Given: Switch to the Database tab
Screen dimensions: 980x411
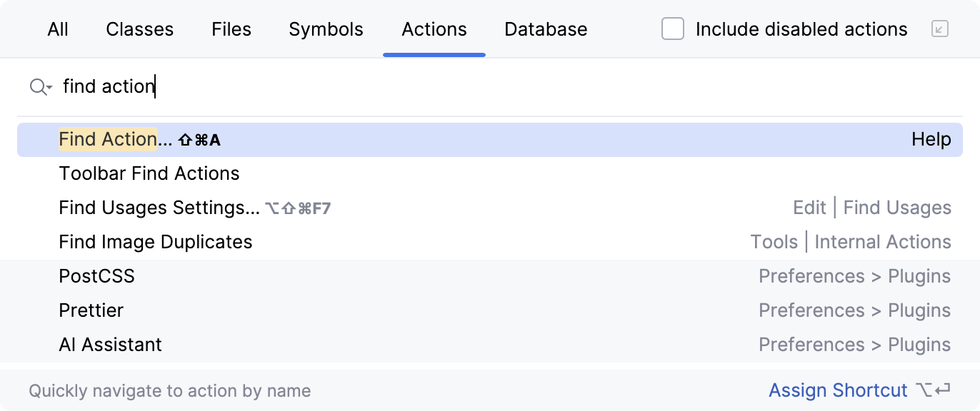Looking at the screenshot, I should [546, 29].
